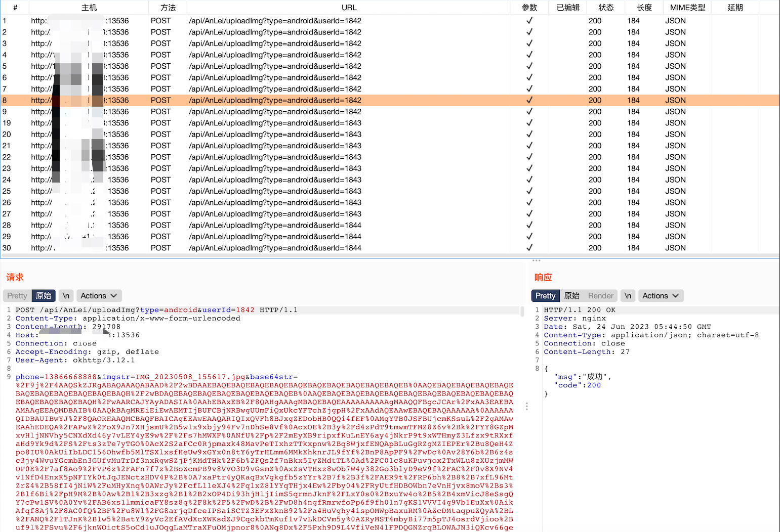Select request row number 9

[390, 112]
